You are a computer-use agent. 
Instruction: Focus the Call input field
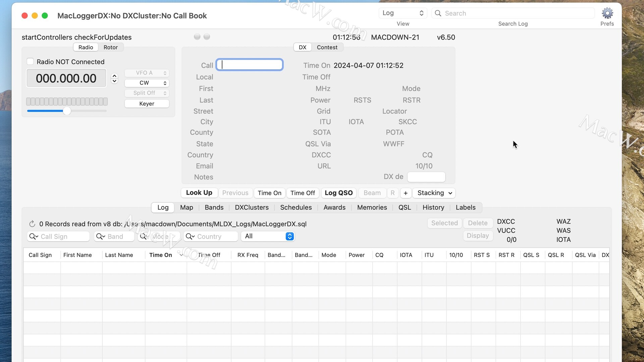250,65
